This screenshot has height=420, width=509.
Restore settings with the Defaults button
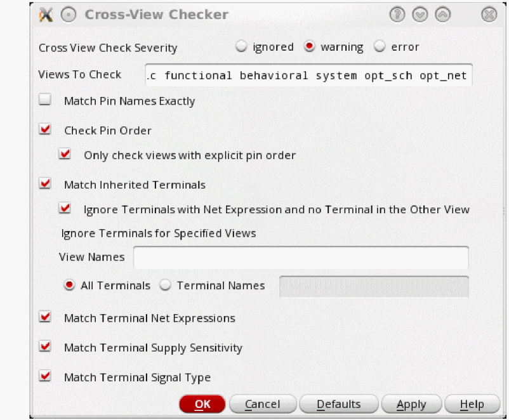click(x=338, y=404)
